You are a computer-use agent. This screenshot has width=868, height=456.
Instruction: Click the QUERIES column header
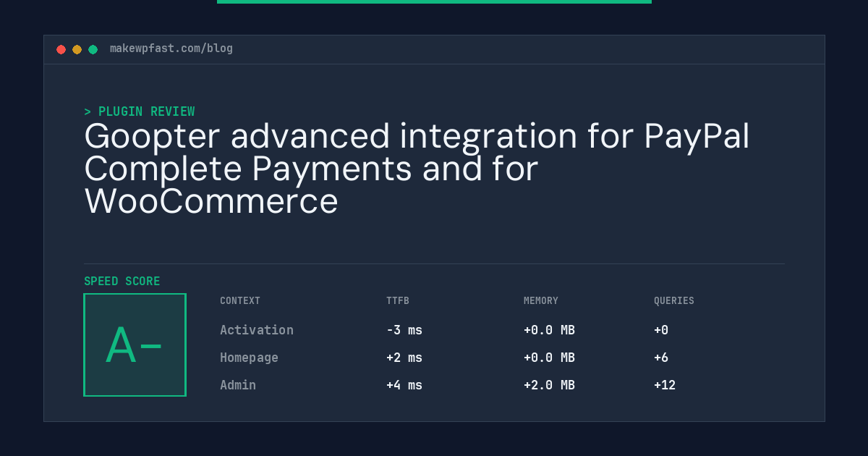(x=674, y=300)
